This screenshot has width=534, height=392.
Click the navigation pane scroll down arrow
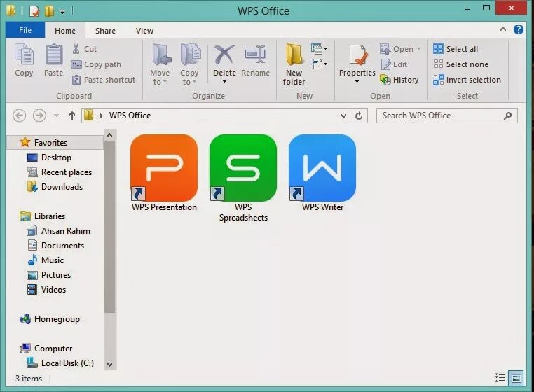[x=109, y=365]
